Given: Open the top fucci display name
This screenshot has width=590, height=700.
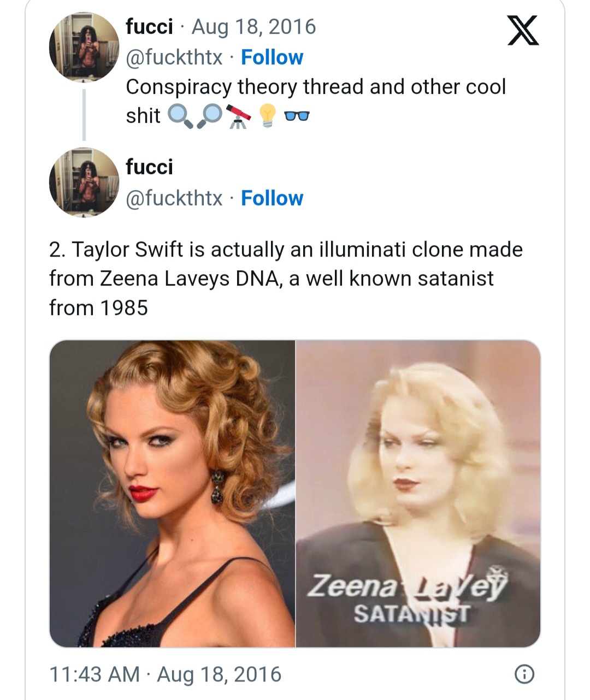Looking at the screenshot, I should click(149, 26).
